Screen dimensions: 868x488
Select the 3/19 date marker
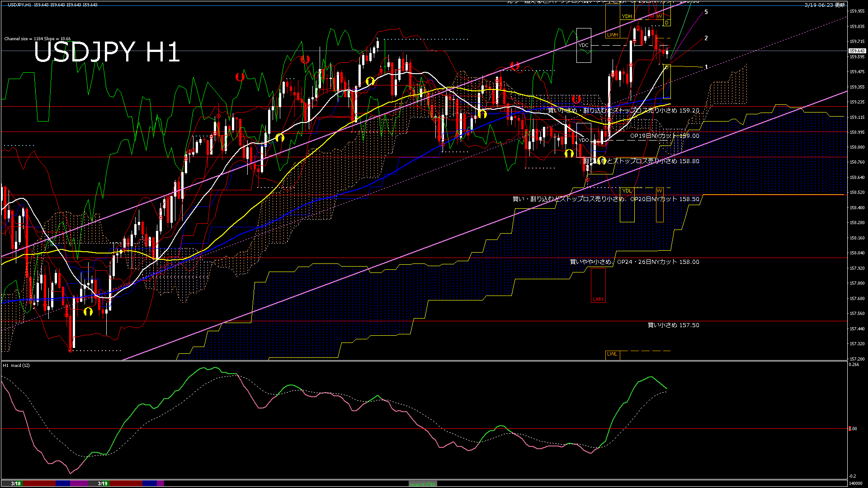tap(103, 483)
